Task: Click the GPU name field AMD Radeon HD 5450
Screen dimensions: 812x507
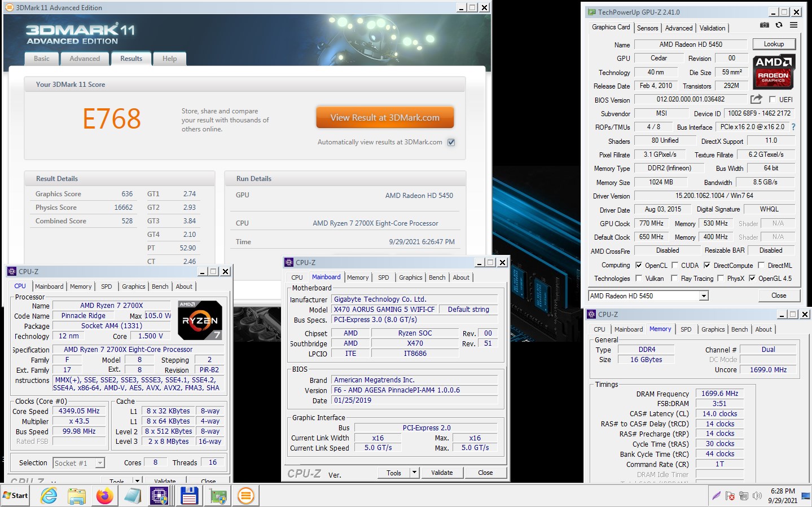Action: (x=691, y=45)
